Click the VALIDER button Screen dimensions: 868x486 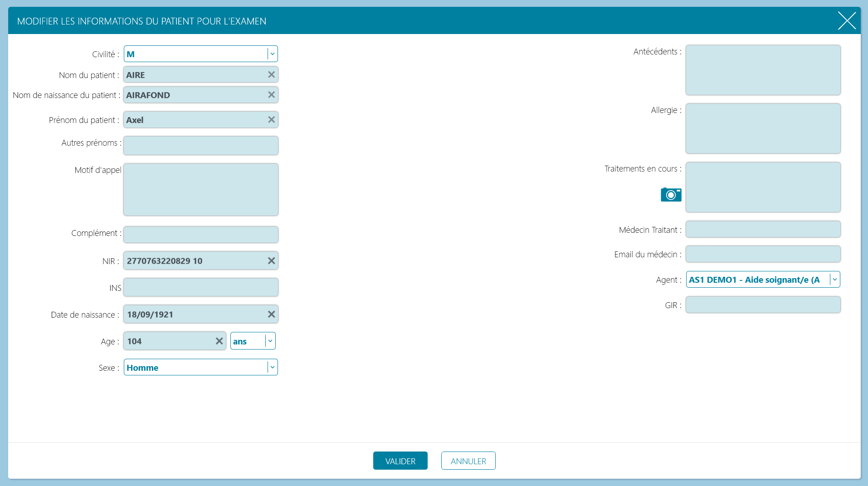[400, 461]
